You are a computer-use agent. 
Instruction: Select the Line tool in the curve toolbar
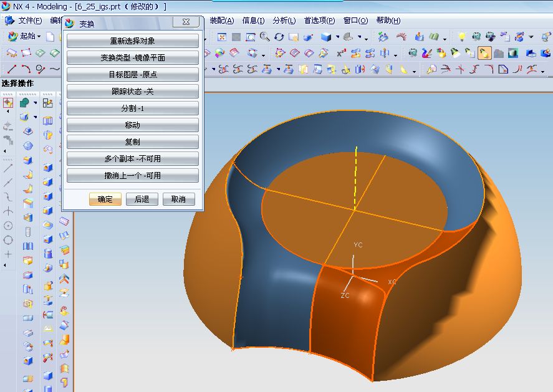click(12, 69)
